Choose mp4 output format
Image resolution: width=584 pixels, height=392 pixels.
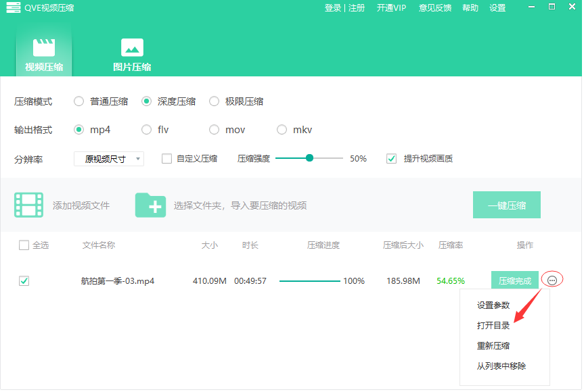click(78, 129)
